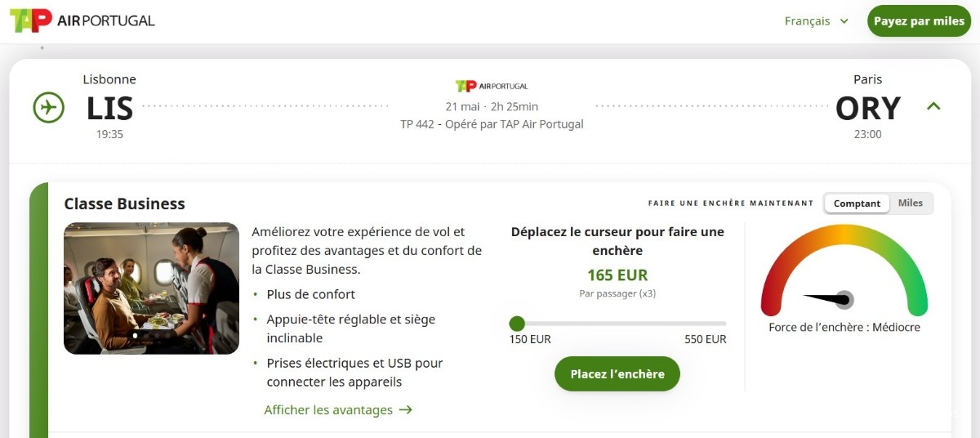The height and width of the screenshot is (438, 980).
Task: Click the small TAP logo above flight date
Action: [492, 86]
